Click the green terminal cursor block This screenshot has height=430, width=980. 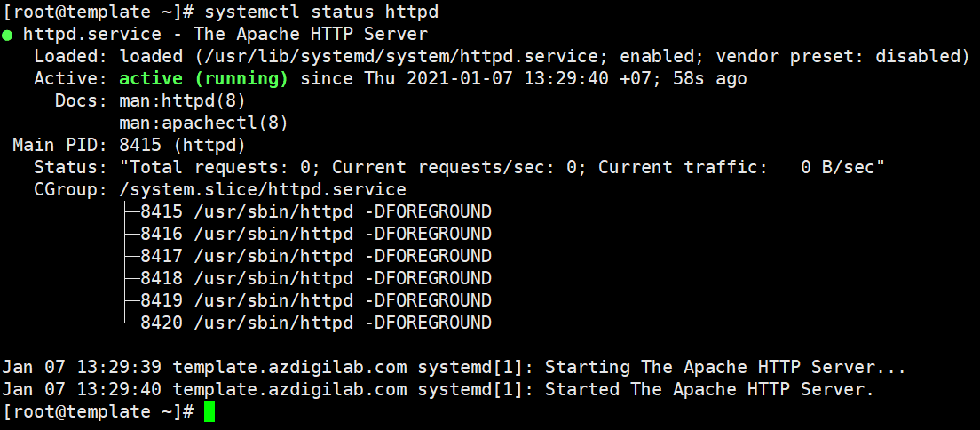pyautogui.click(x=209, y=412)
